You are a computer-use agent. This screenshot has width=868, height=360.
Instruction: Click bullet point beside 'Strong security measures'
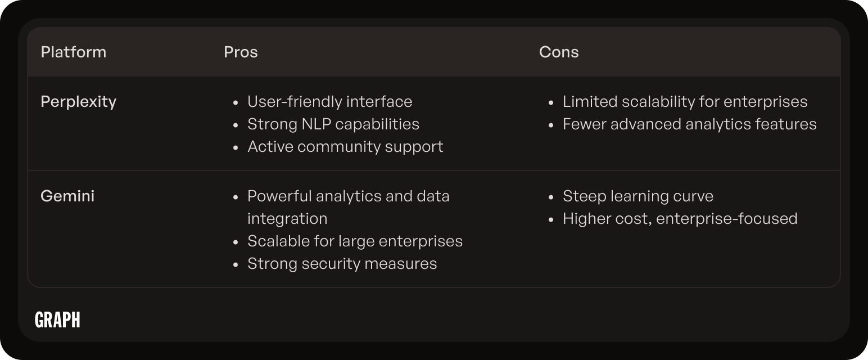pyautogui.click(x=236, y=264)
